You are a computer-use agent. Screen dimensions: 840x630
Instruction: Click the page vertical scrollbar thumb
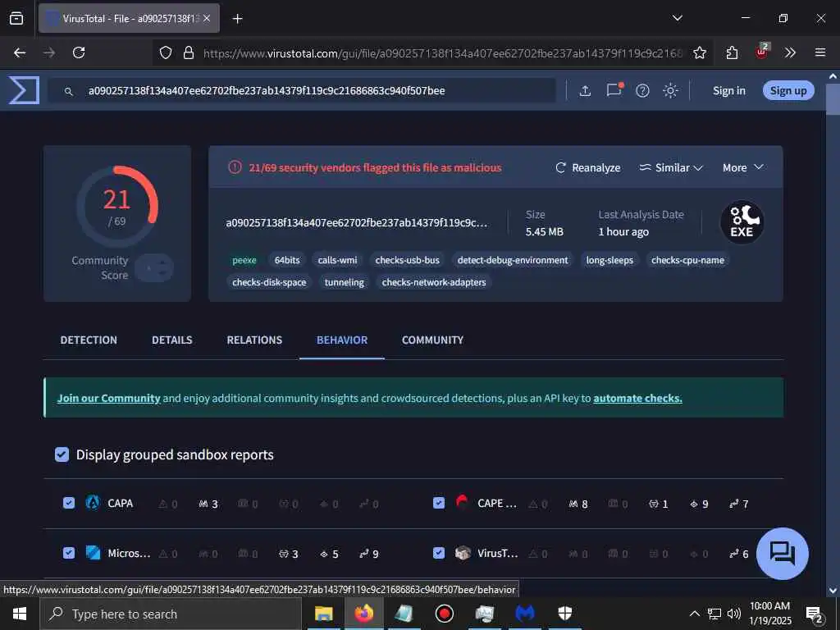[833, 99]
